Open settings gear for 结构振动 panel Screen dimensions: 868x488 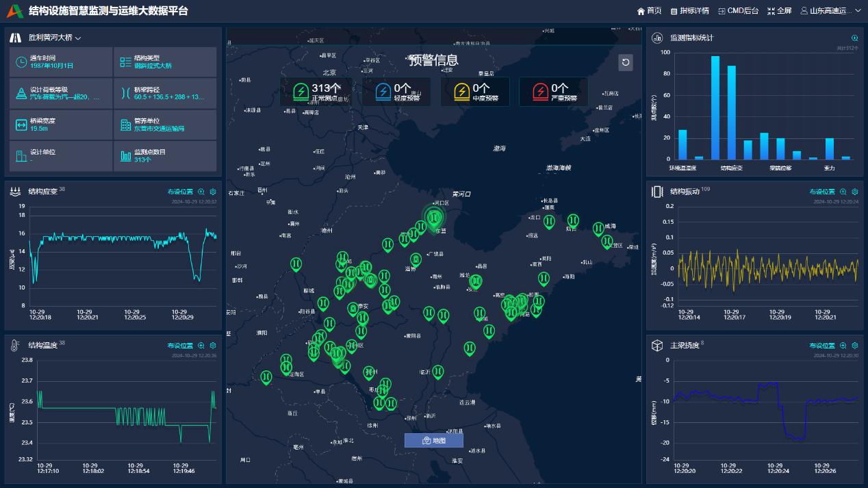point(854,192)
